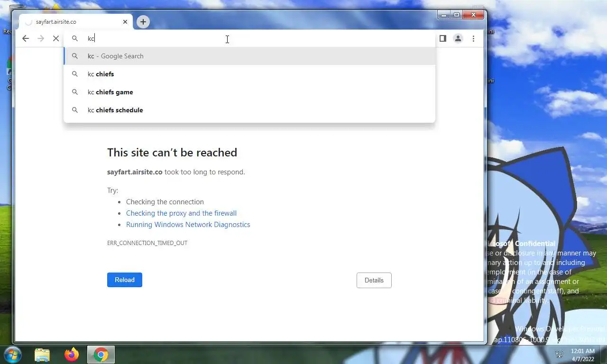
Task: Click the Details button
Action: point(374,280)
